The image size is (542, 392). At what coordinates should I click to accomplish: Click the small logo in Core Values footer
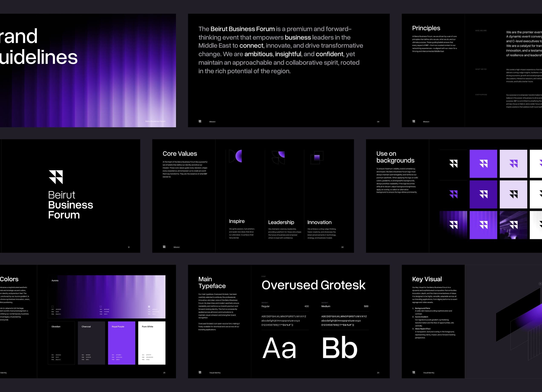164,247
